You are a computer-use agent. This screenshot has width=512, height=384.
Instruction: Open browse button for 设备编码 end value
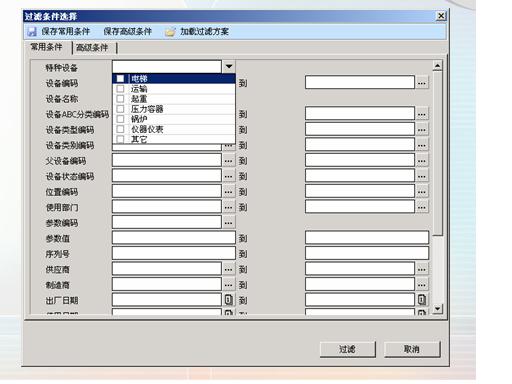[x=422, y=83]
